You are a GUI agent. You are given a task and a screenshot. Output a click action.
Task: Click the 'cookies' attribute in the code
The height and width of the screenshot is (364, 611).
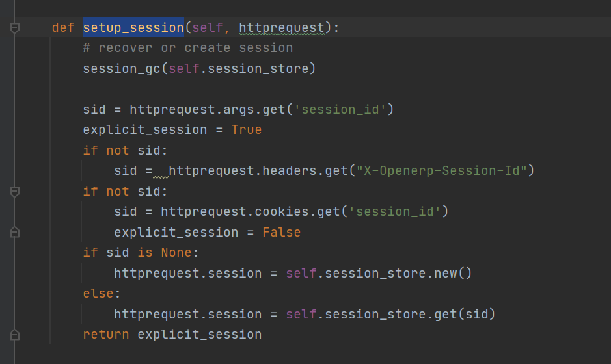[276, 212]
